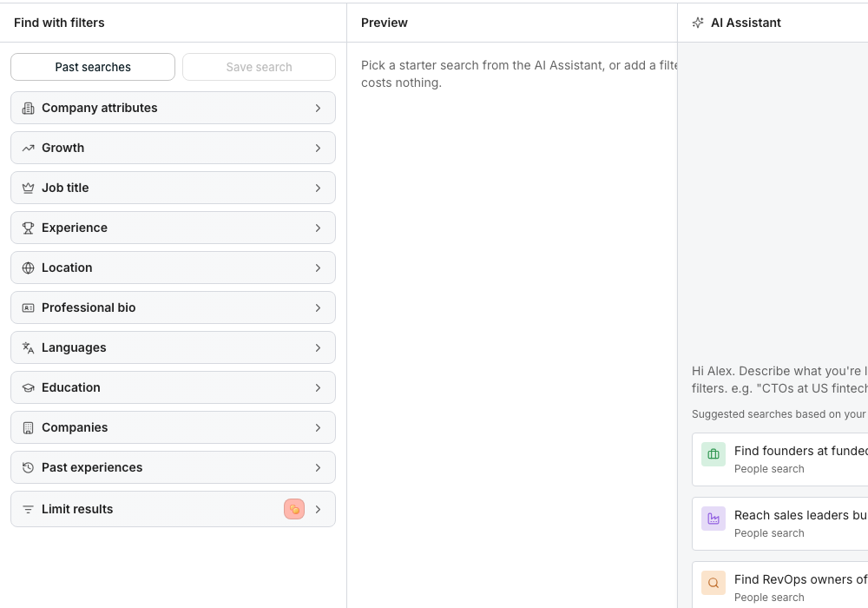
Task: Expand the Company attributes chevron
Action: [318, 108]
